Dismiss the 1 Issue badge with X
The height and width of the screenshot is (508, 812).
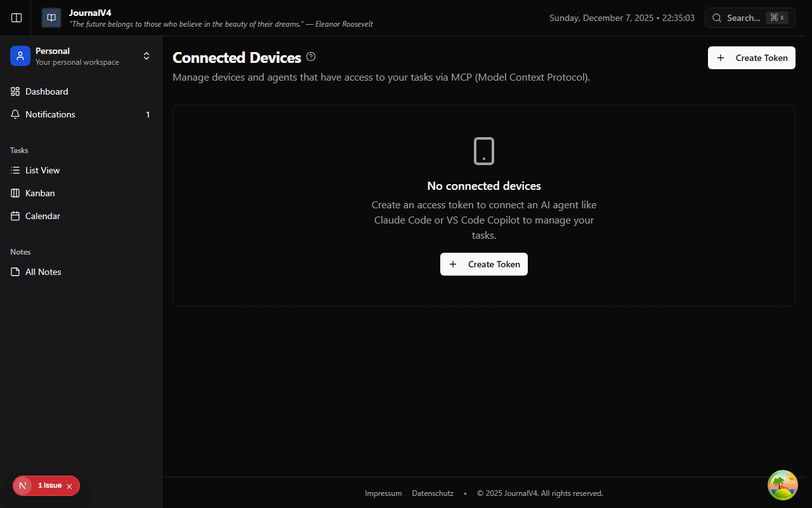click(69, 485)
